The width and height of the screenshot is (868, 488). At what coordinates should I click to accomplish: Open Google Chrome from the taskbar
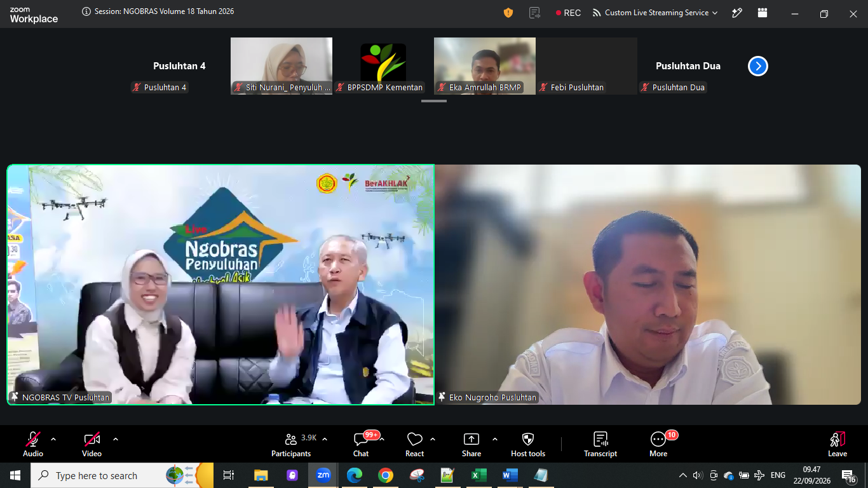[x=386, y=475]
